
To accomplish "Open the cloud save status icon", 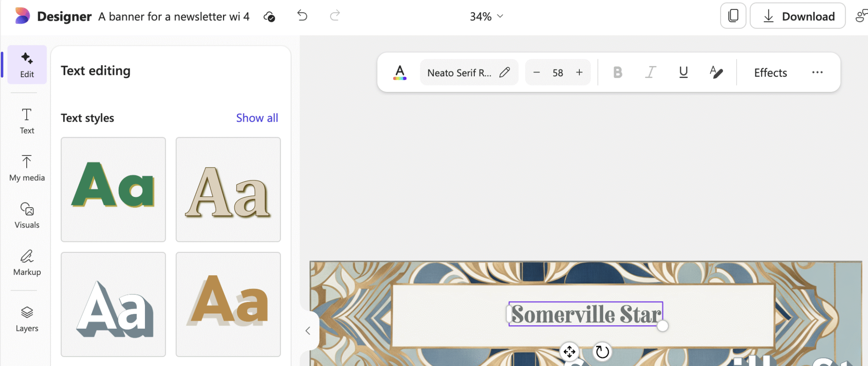I will tap(269, 17).
